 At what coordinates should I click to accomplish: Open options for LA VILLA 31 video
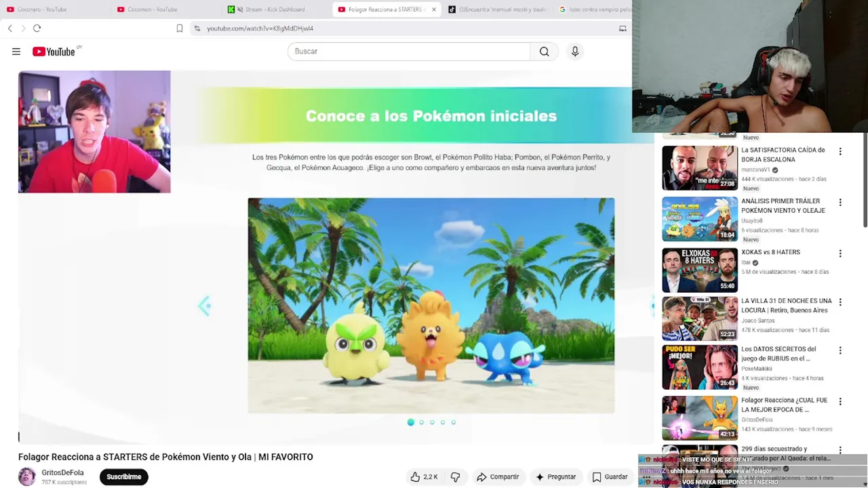click(840, 302)
